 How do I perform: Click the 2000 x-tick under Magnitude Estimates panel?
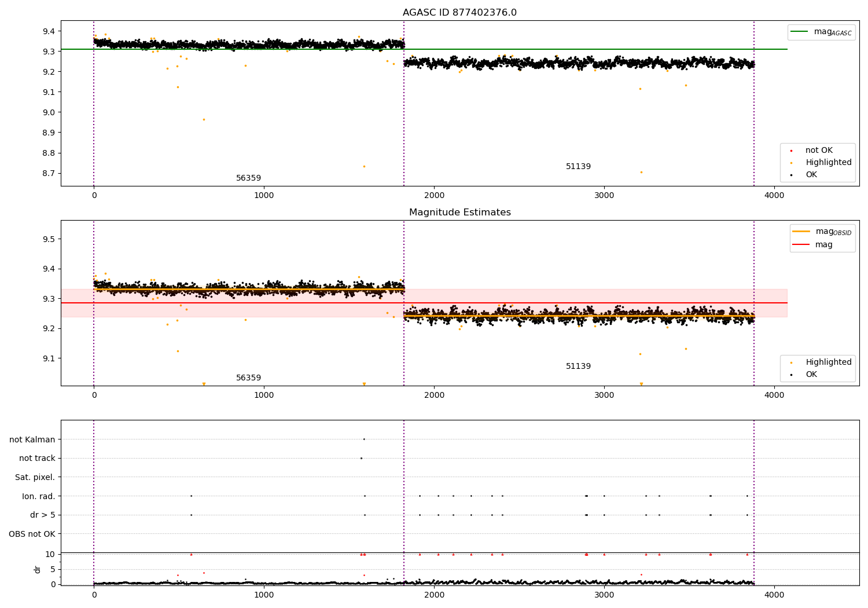click(x=434, y=395)
